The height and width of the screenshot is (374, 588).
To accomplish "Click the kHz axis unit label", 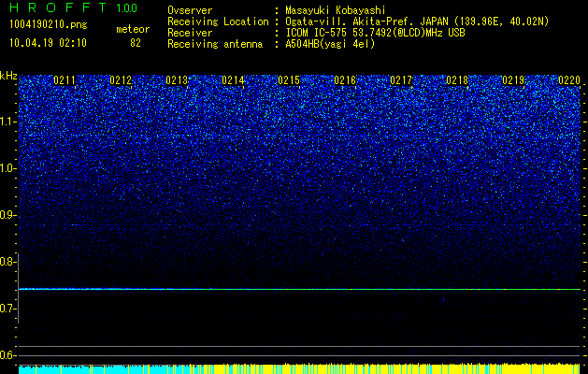I will coord(8,76).
